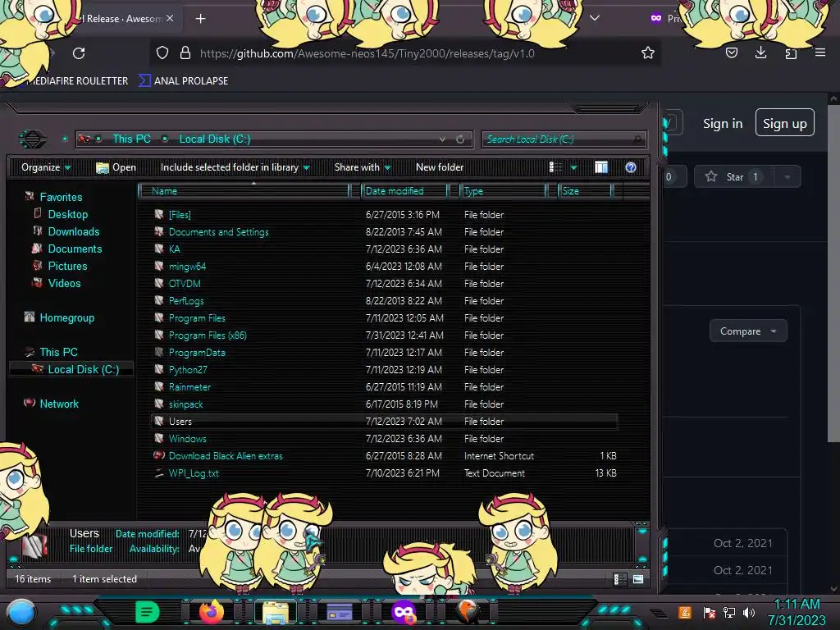Click Sign in on GitHub
Image resolution: width=840 pixels, height=630 pixels.
pos(723,123)
